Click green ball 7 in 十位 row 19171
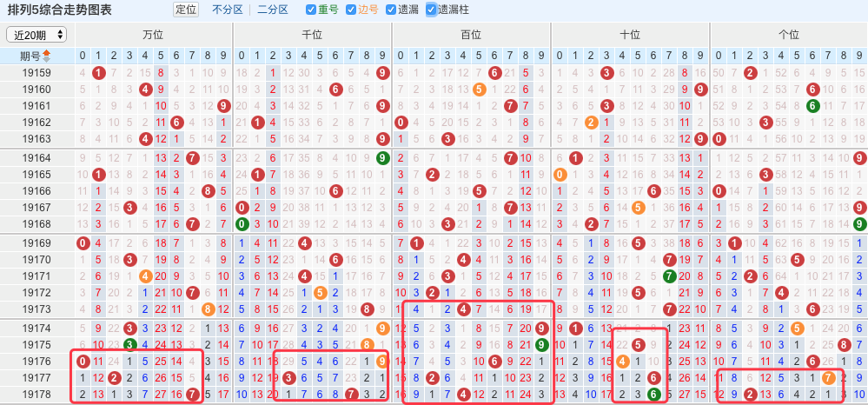This screenshot has width=868, height=405. click(x=670, y=276)
